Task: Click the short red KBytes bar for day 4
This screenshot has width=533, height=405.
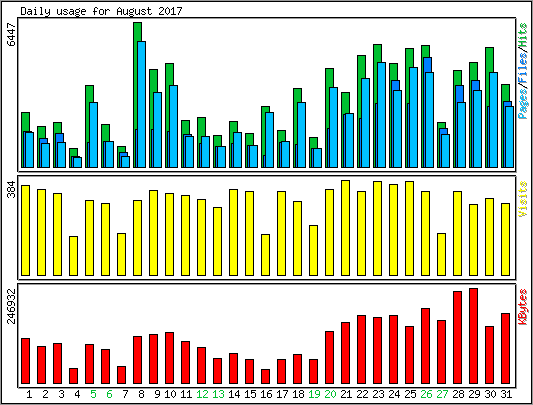Action: [73, 376]
